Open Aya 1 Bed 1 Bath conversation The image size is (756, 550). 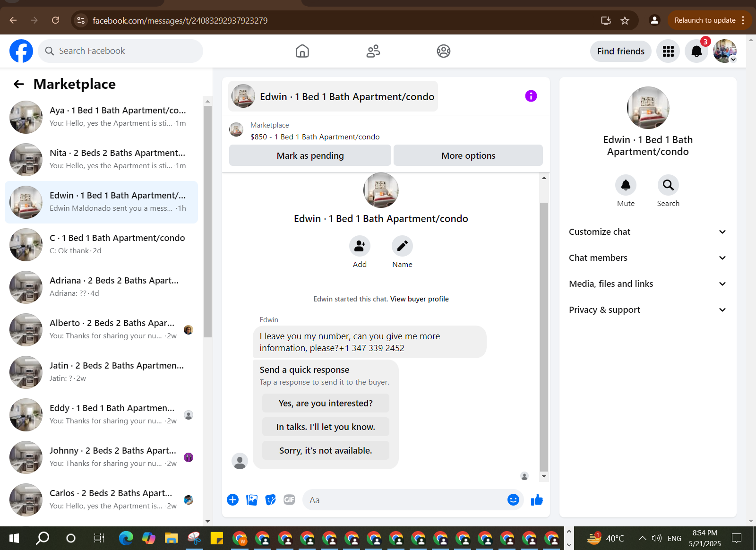[x=101, y=117]
